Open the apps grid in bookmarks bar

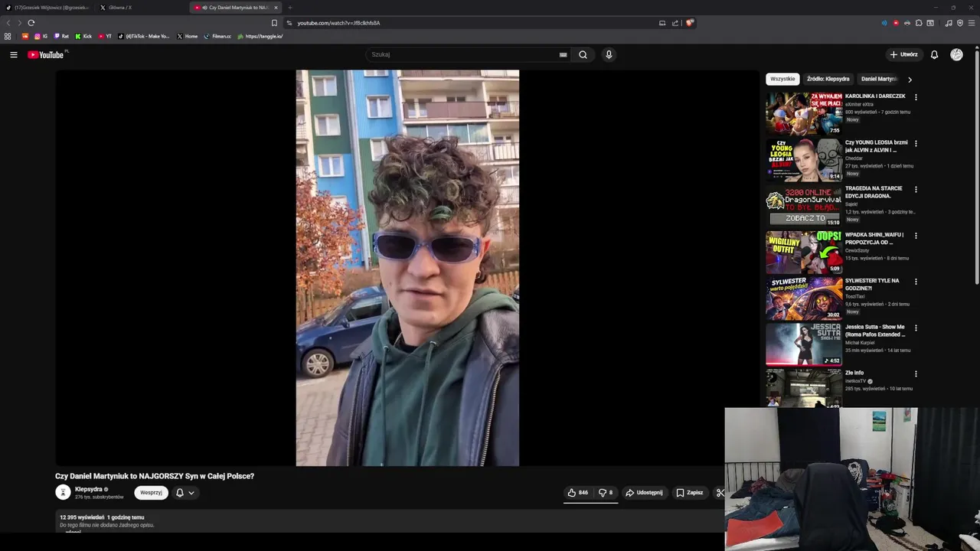pyautogui.click(x=8, y=36)
